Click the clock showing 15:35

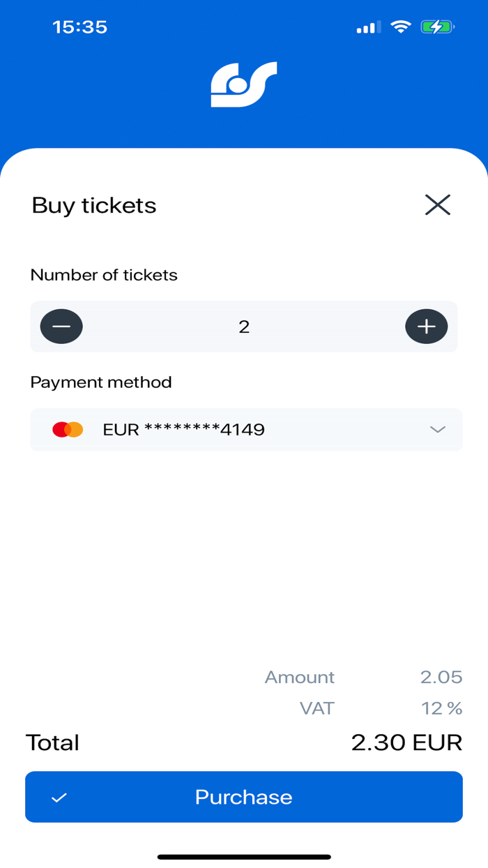[80, 27]
